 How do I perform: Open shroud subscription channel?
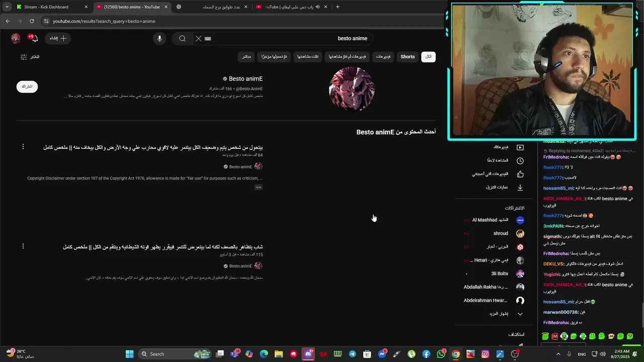[493, 233]
